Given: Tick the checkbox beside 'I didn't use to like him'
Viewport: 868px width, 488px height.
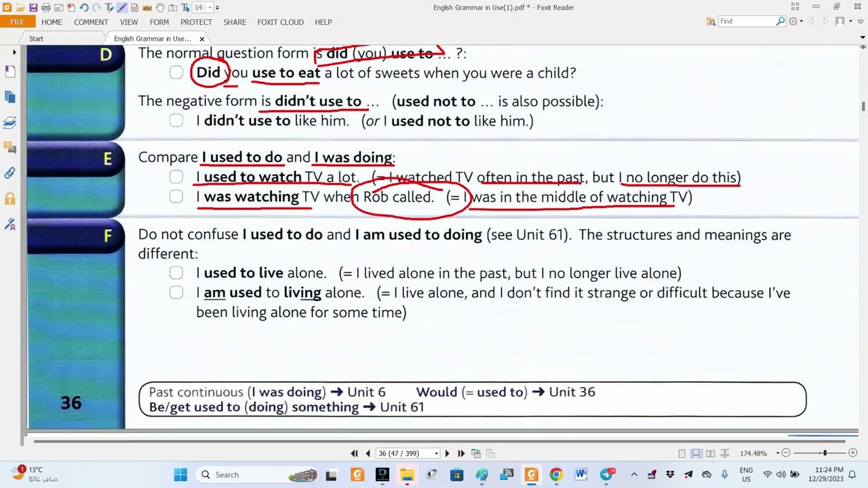Looking at the screenshot, I should (x=176, y=121).
